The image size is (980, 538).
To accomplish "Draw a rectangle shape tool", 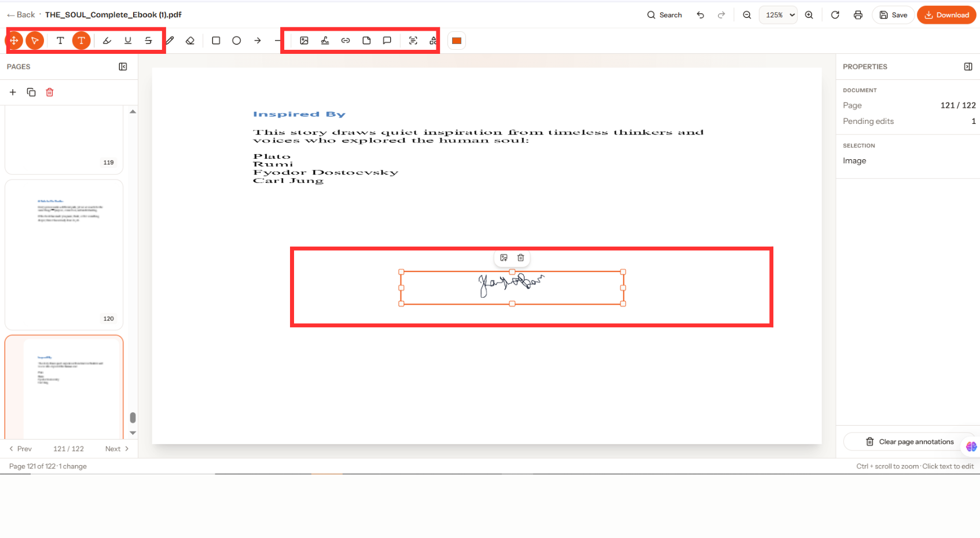I will [x=216, y=41].
